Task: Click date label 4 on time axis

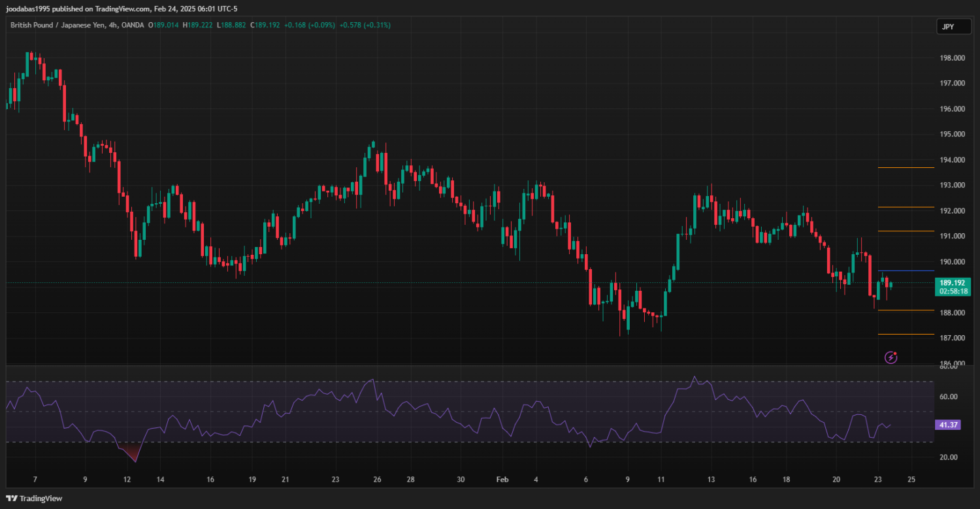Action: [x=536, y=480]
